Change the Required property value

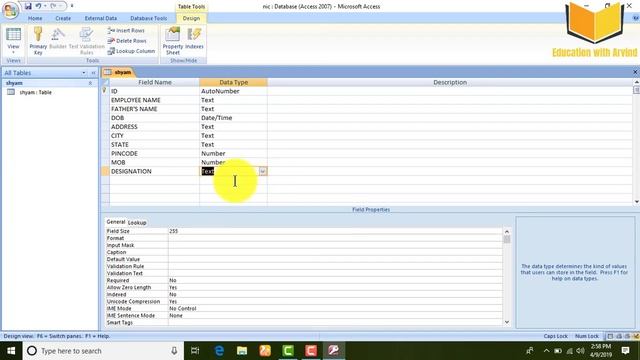click(335, 280)
